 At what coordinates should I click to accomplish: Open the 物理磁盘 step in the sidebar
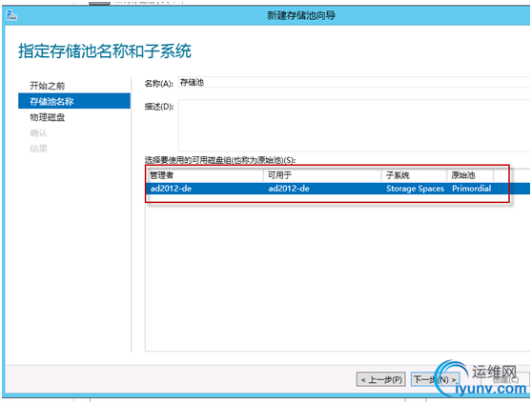pyautogui.click(x=47, y=117)
